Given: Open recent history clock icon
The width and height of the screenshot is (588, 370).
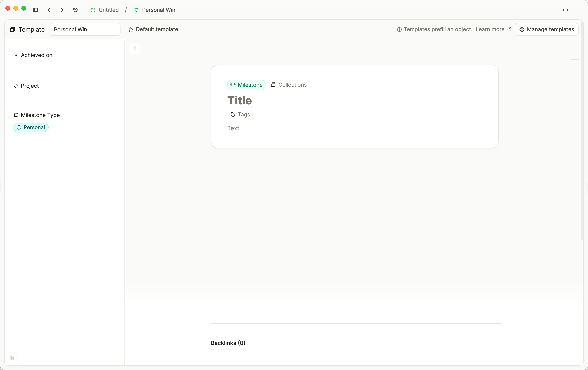Looking at the screenshot, I should point(76,10).
